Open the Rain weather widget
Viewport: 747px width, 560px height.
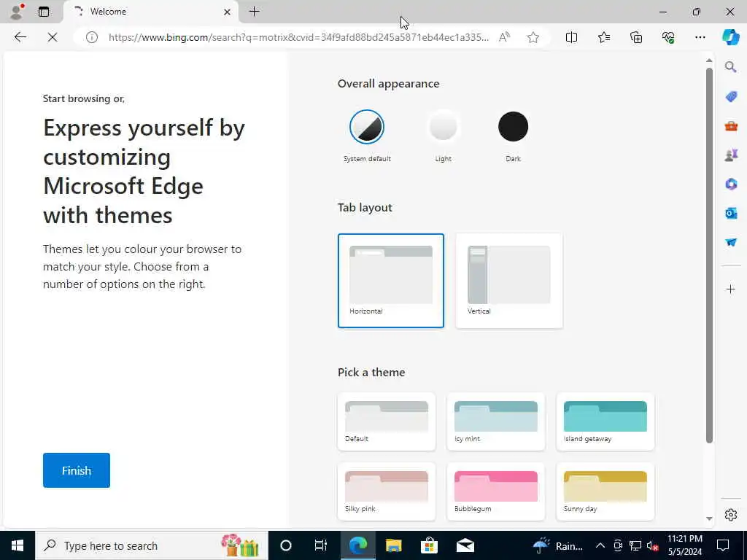pos(557,545)
